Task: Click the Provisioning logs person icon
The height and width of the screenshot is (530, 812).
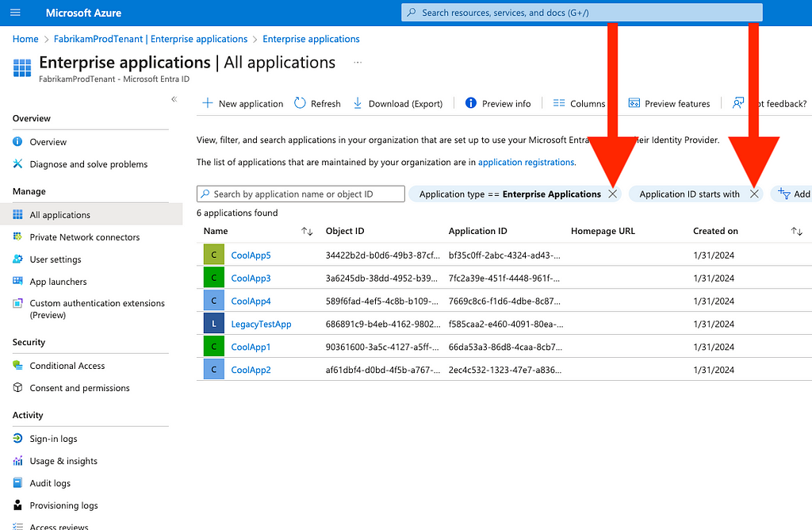Action: click(17, 505)
